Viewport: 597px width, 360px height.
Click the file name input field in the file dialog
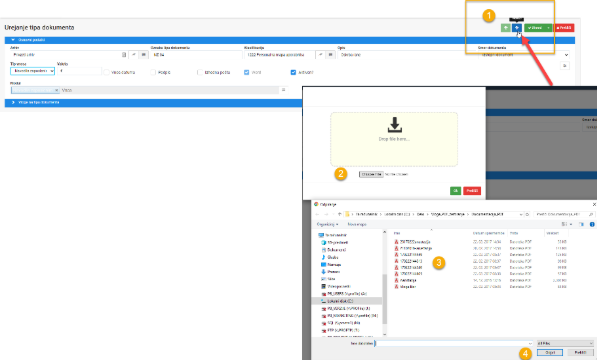(x=453, y=343)
